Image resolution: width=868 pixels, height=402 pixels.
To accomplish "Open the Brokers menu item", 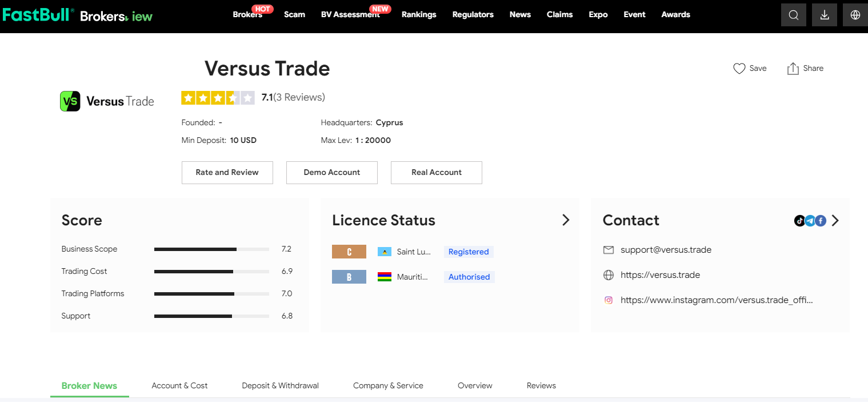I will (x=247, y=15).
